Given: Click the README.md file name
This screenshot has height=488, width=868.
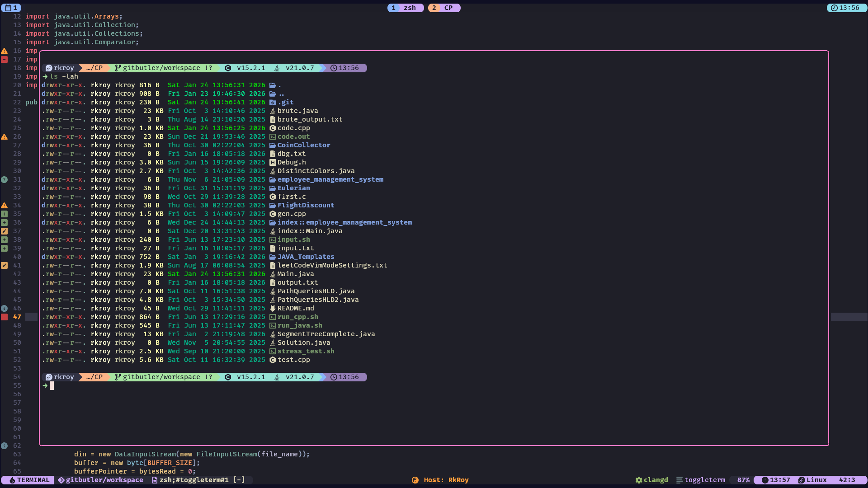Looking at the screenshot, I should [x=295, y=309].
